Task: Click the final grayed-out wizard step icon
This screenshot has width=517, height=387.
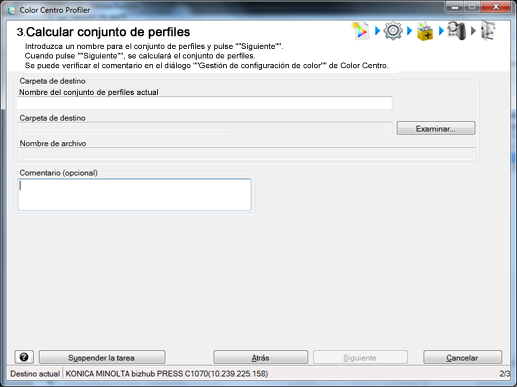Action: (x=488, y=31)
